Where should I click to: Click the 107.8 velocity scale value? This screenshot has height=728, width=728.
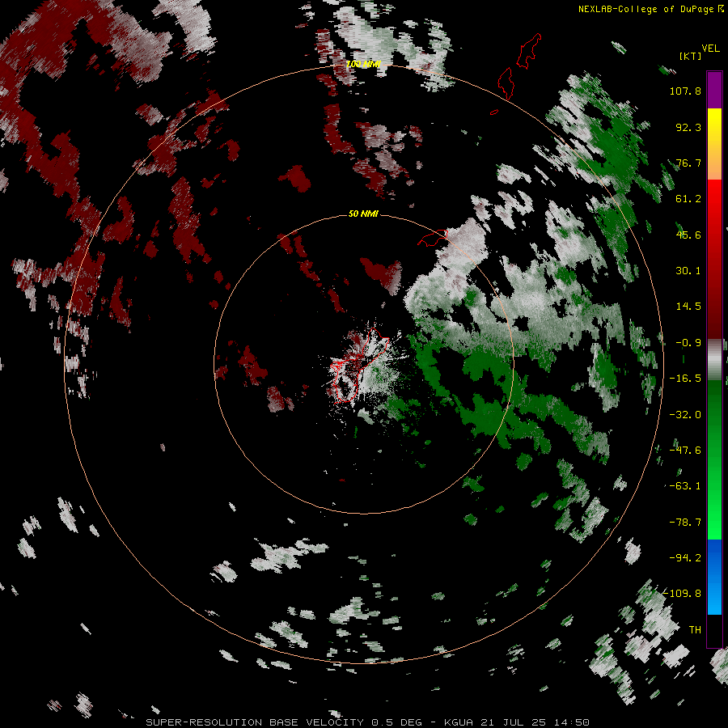coord(685,91)
